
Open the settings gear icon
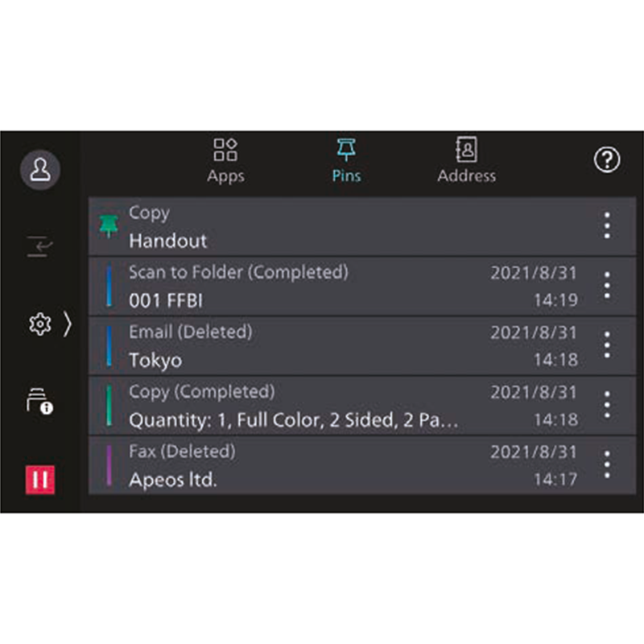39,324
